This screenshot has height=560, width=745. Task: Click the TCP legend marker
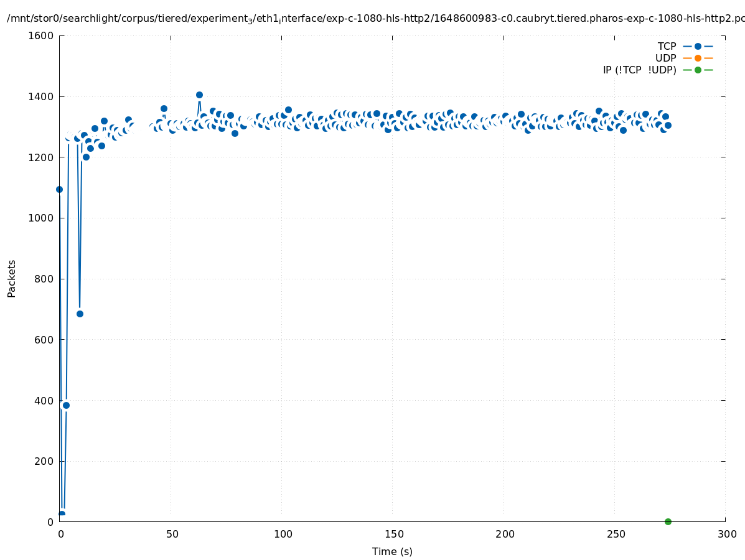(698, 46)
